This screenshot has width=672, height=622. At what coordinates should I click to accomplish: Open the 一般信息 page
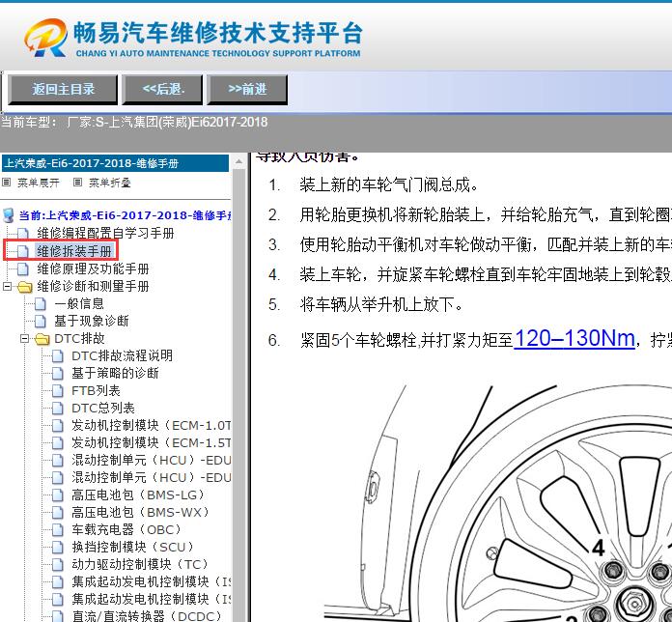coord(79,303)
